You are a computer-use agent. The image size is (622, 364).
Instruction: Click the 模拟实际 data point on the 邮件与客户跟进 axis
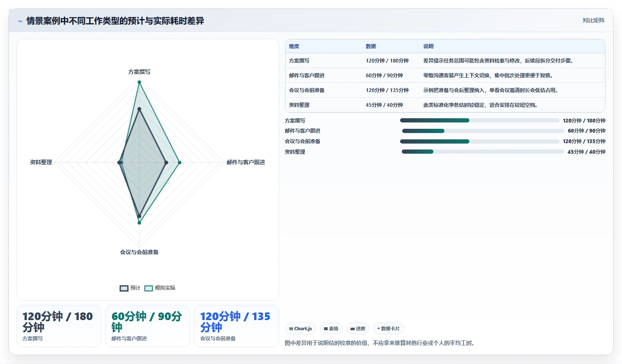pyautogui.click(x=179, y=163)
